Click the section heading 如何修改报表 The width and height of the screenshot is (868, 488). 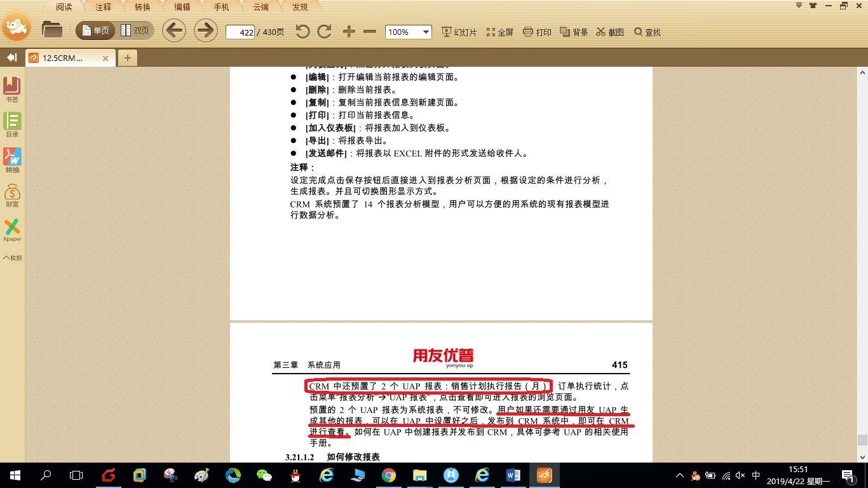(x=353, y=457)
